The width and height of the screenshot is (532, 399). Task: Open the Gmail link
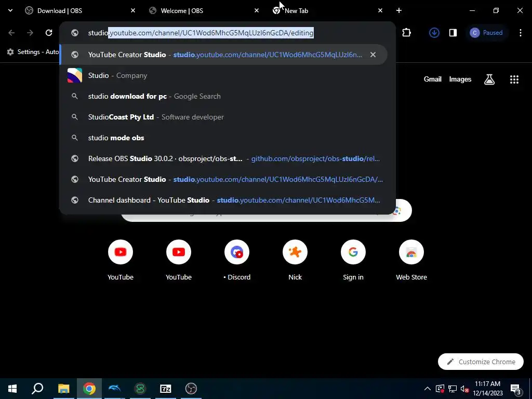click(x=433, y=79)
